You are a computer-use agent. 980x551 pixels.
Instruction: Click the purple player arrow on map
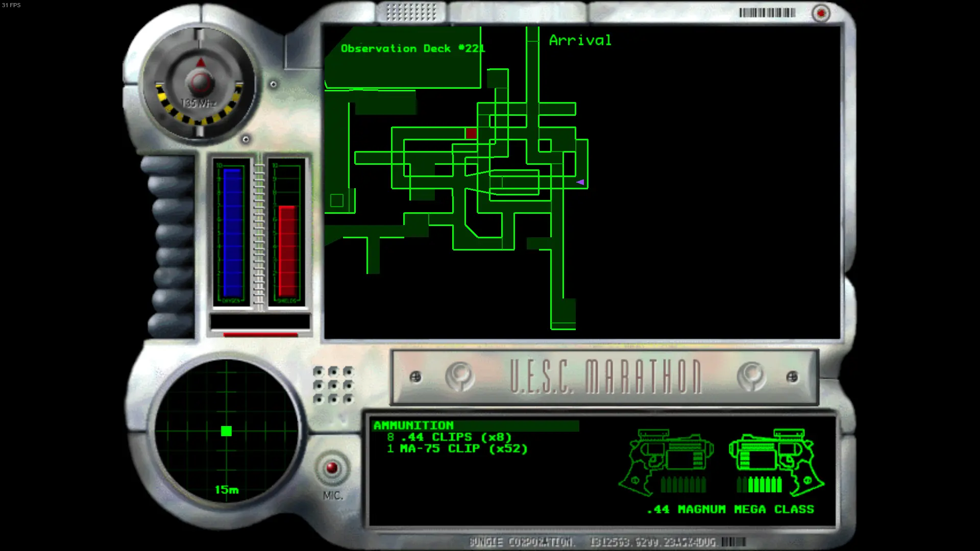580,182
